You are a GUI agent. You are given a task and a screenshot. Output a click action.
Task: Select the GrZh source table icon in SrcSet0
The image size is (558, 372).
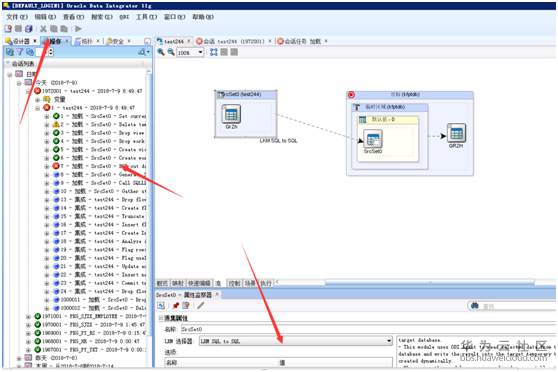pos(231,114)
